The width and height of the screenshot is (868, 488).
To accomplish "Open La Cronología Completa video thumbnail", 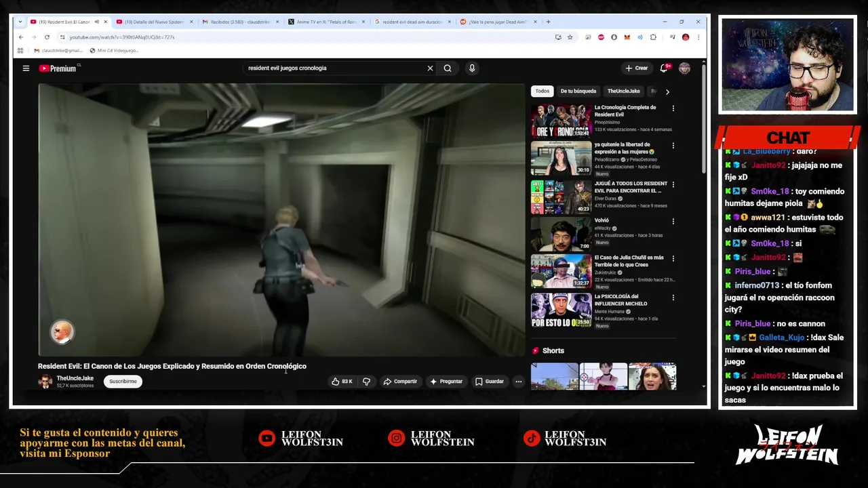I will click(x=561, y=120).
